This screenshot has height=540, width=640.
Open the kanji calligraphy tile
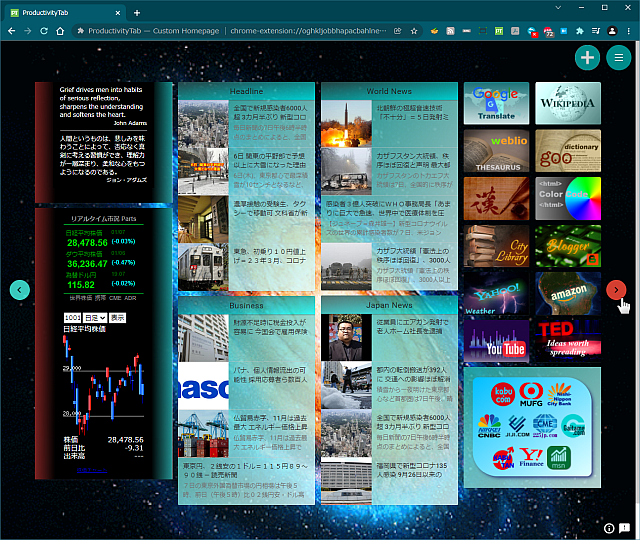pyautogui.click(x=496, y=199)
